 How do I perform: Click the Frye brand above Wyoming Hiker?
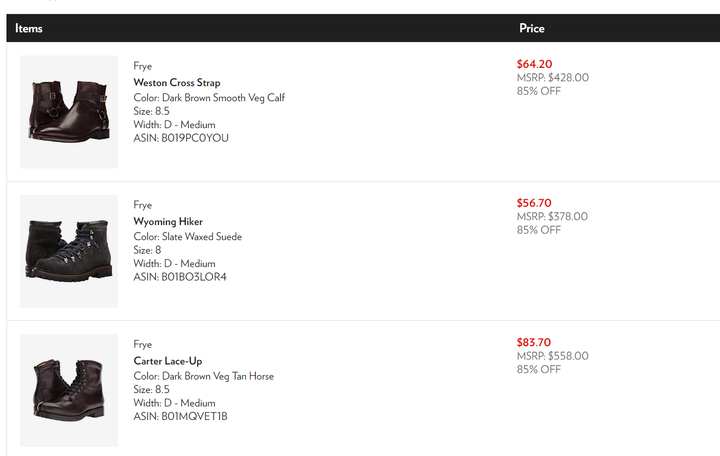click(x=142, y=205)
